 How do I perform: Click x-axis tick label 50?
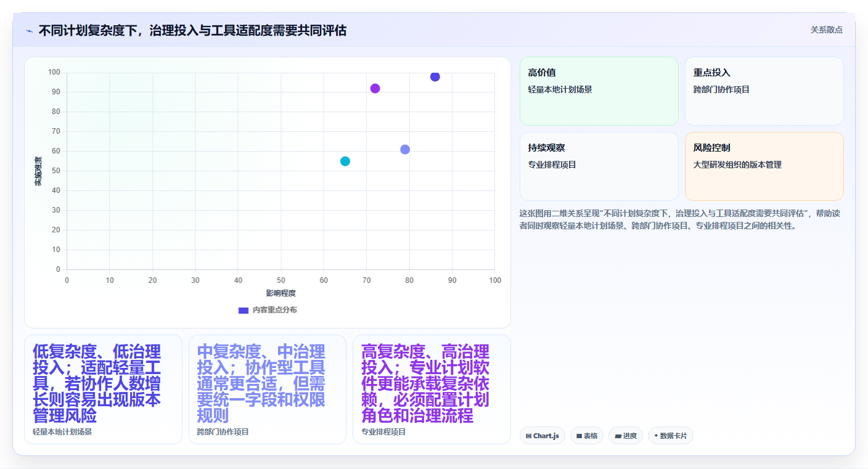[x=281, y=280]
